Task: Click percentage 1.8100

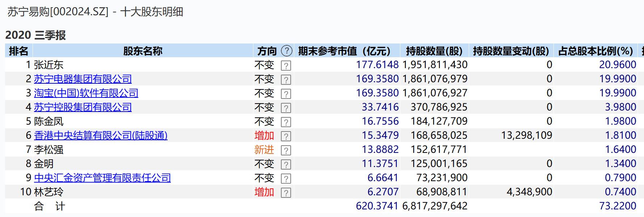Action: coord(620,135)
